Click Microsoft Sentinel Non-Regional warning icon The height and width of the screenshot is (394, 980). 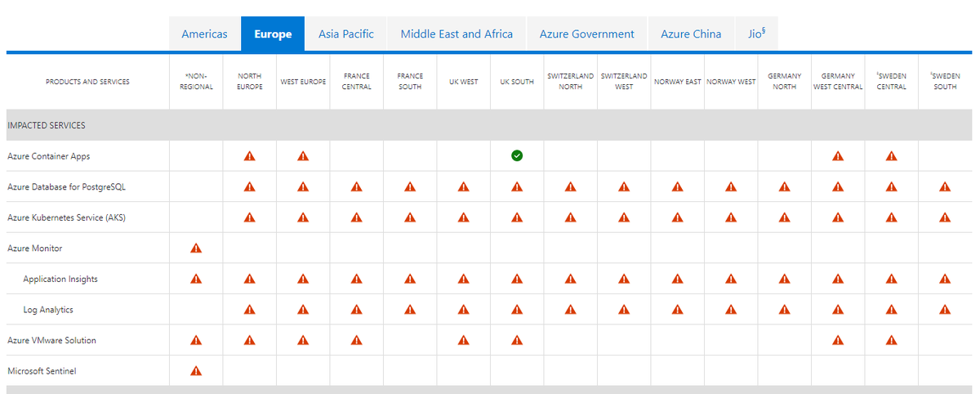tap(196, 371)
